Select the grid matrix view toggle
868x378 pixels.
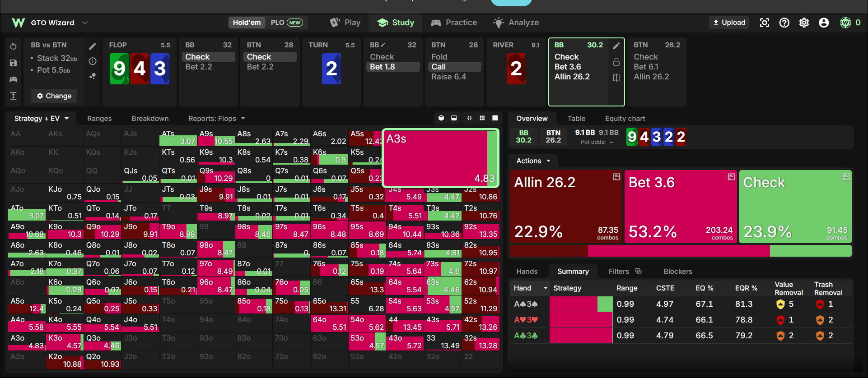(482, 118)
